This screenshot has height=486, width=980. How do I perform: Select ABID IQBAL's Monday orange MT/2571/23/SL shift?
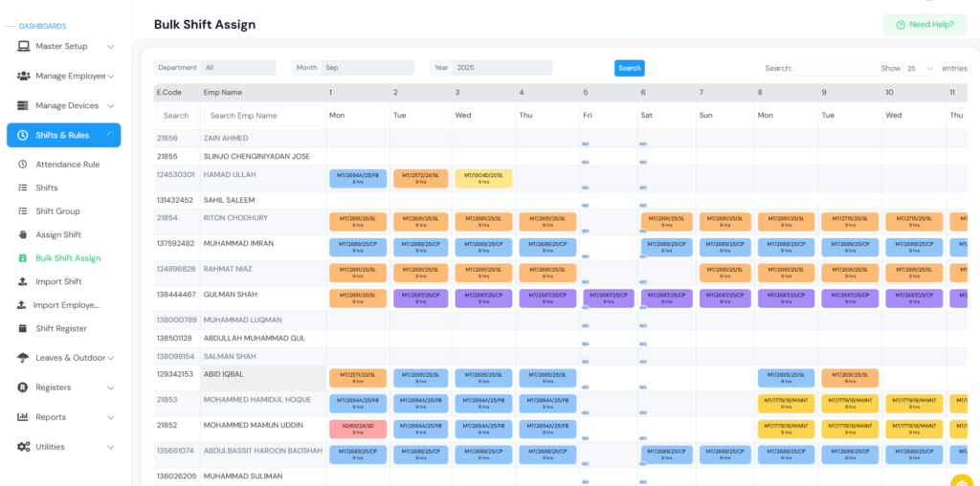pyautogui.click(x=358, y=378)
